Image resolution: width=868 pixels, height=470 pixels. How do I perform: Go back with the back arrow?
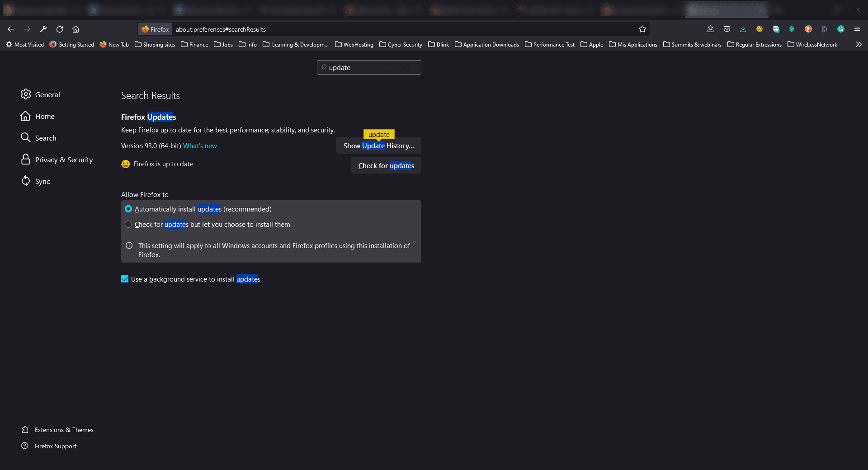click(11, 29)
